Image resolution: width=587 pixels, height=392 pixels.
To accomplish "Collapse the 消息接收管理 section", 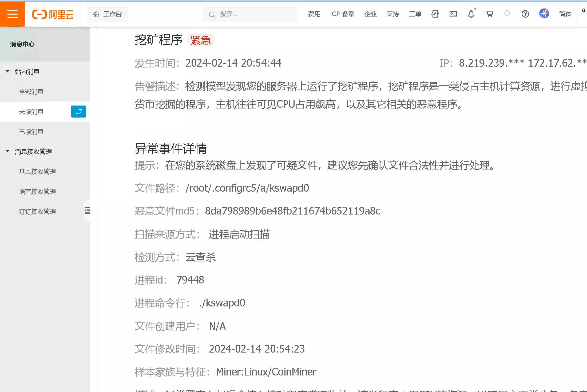I will coord(7,151).
